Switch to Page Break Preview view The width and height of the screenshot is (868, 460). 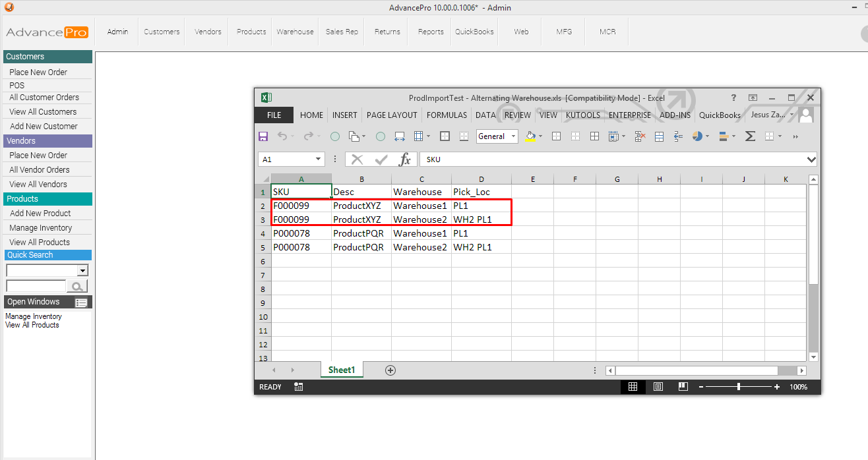coord(683,387)
